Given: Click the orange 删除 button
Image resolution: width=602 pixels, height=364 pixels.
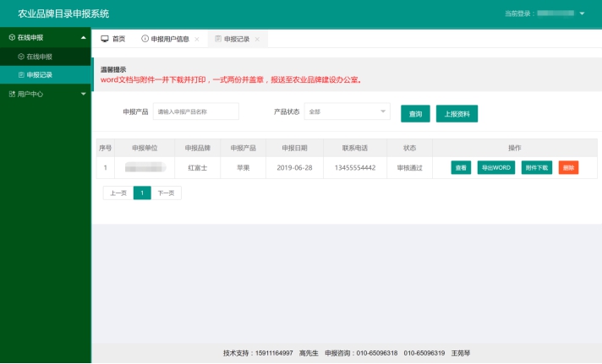Looking at the screenshot, I should tap(568, 167).
